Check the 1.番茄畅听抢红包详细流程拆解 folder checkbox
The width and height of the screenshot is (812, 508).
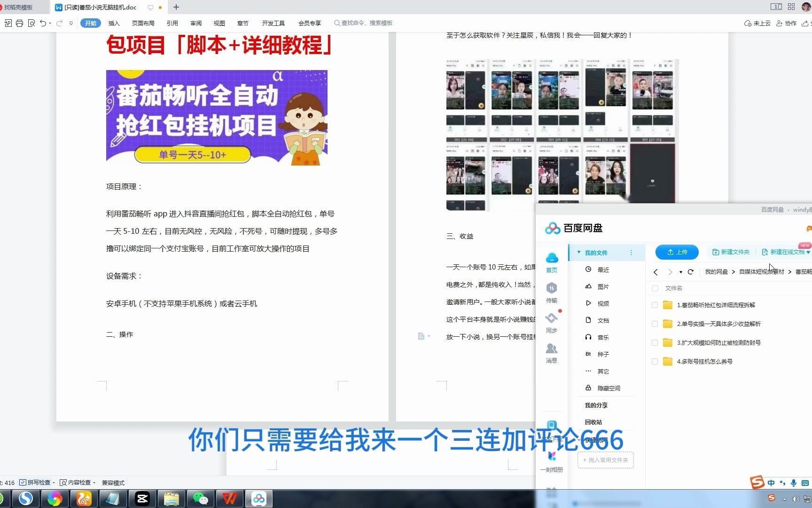tap(655, 305)
